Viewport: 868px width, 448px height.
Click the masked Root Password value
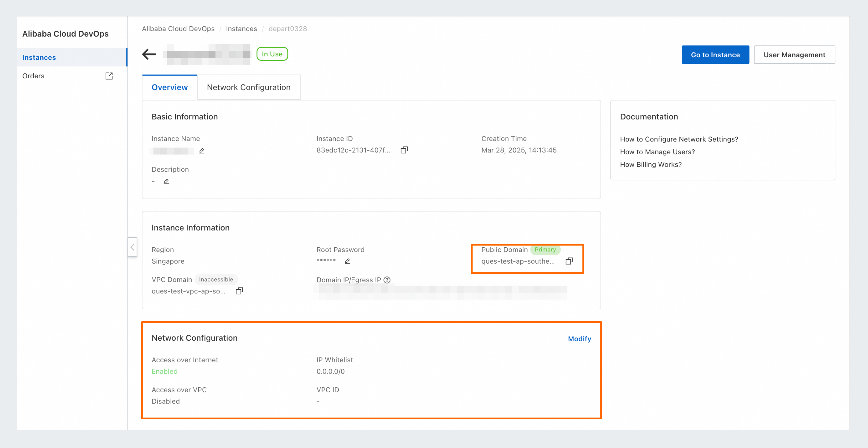pyautogui.click(x=326, y=261)
